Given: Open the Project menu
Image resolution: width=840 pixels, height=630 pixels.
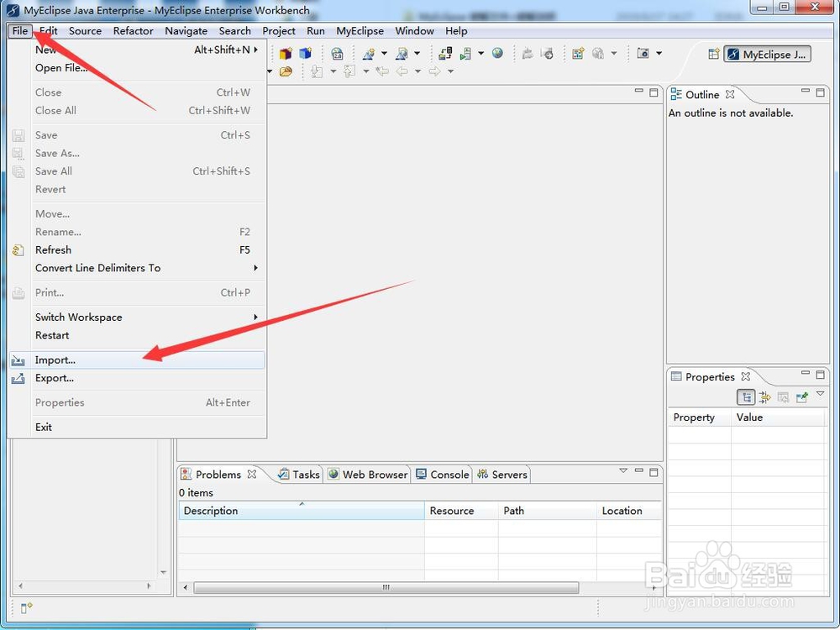Looking at the screenshot, I should click(279, 31).
